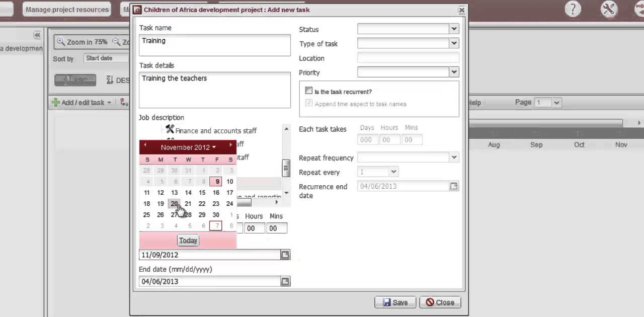The width and height of the screenshot is (644, 317).
Task: Collapse the left sidebar panel
Action: pyautogui.click(x=37, y=35)
